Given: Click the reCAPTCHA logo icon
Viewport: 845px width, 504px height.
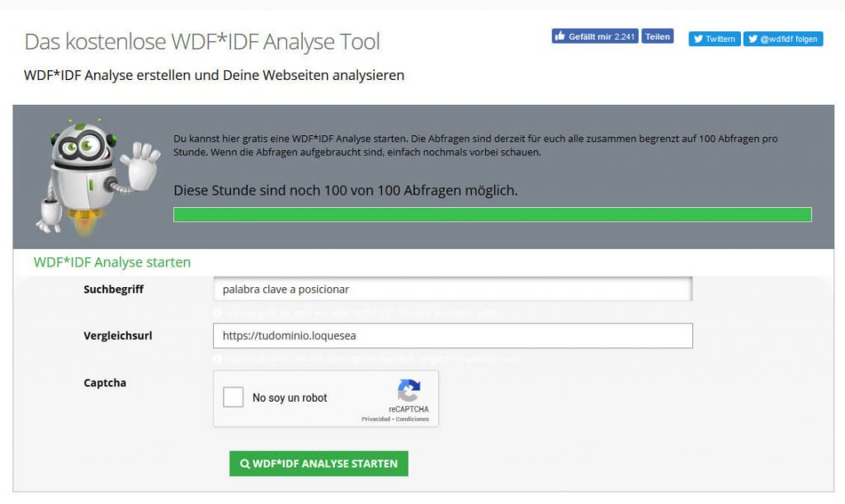Looking at the screenshot, I should click(409, 390).
